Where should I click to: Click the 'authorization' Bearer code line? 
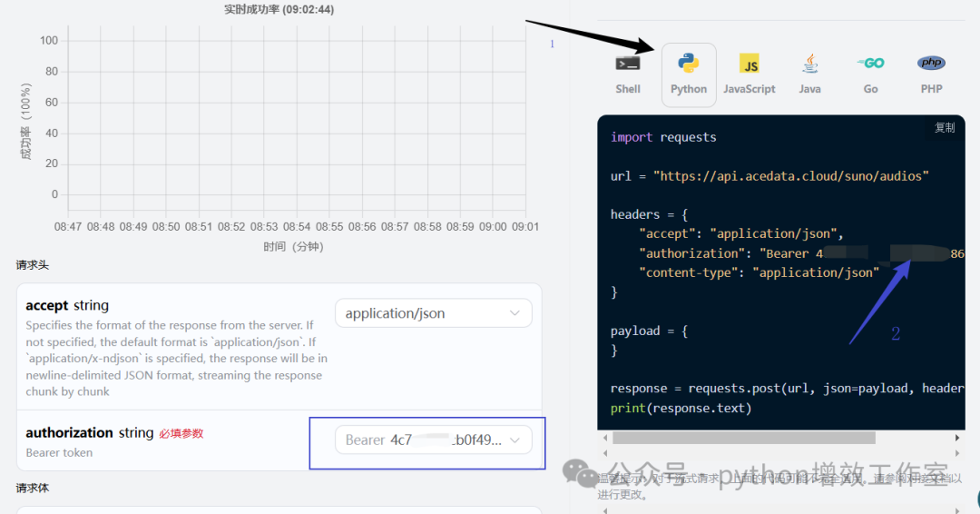[x=801, y=253]
